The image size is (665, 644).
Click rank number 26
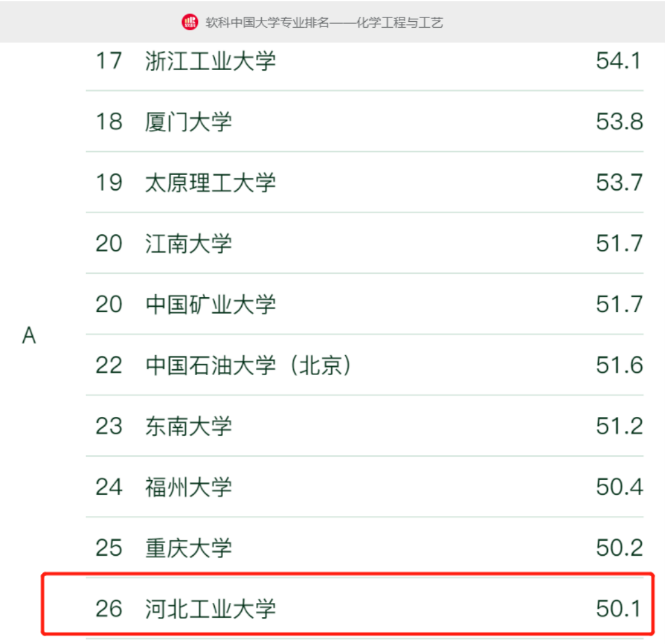click(109, 608)
